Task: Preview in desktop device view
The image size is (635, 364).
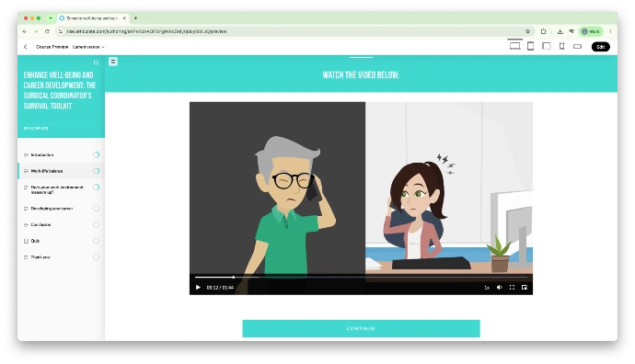Action: tap(514, 46)
